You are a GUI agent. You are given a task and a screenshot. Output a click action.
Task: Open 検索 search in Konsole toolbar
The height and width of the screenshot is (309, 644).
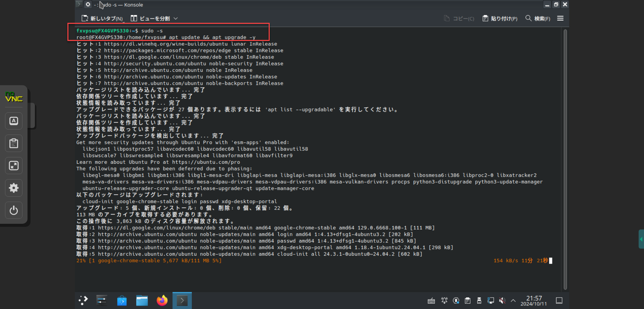(x=538, y=18)
